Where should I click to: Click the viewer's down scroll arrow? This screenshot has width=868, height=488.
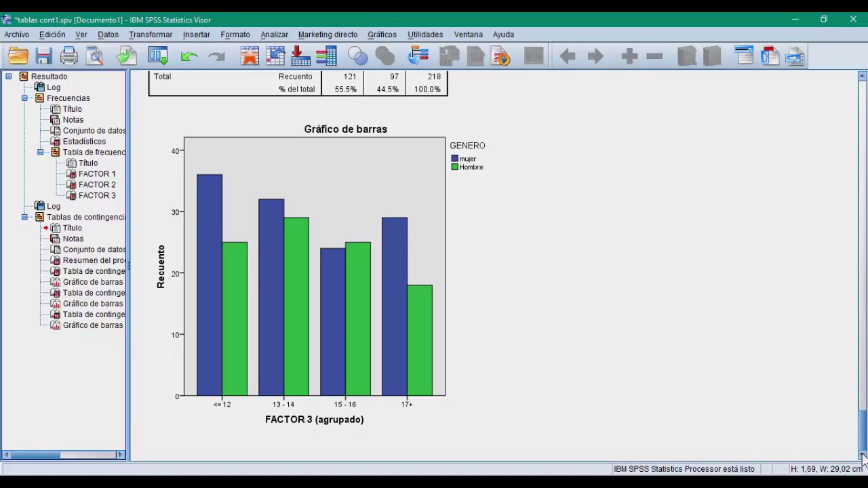[863, 455]
